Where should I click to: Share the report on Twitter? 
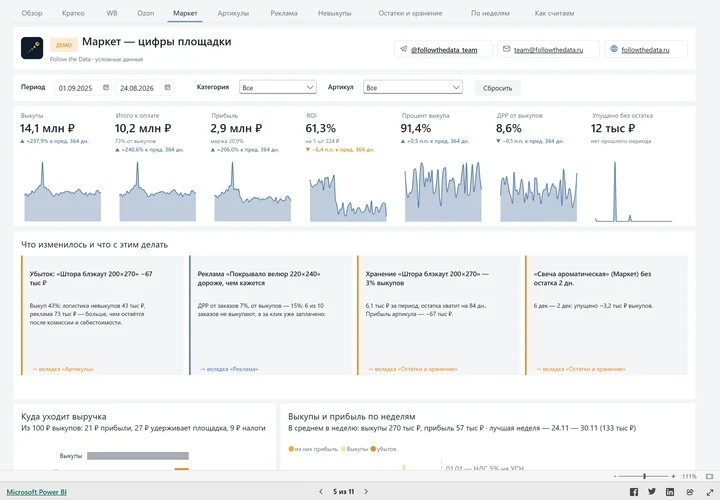652,492
